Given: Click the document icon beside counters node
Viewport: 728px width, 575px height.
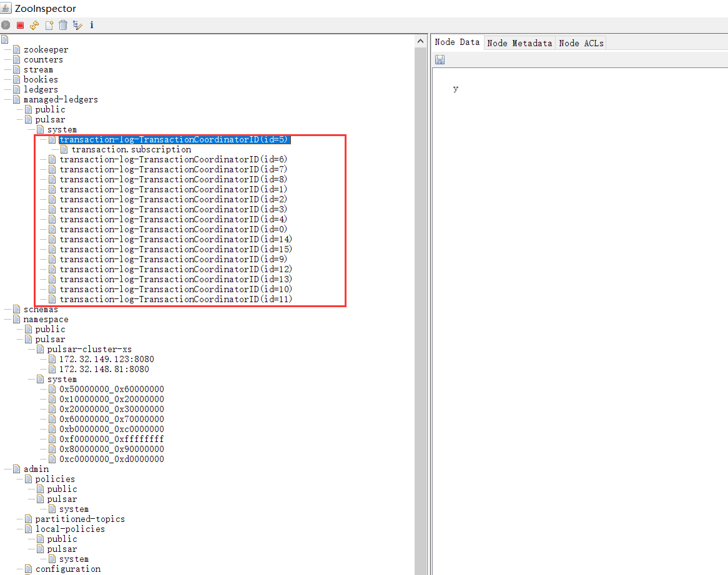Looking at the screenshot, I should (x=17, y=59).
